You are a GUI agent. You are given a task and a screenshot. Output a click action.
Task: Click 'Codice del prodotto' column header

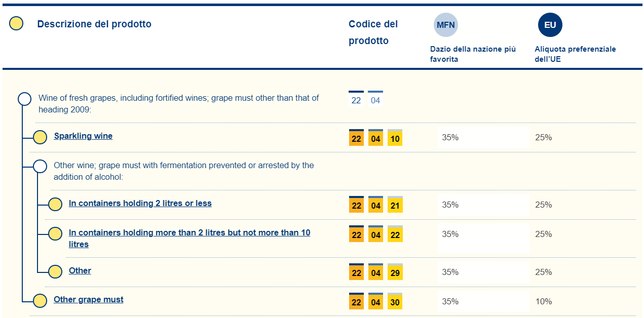coord(373,32)
